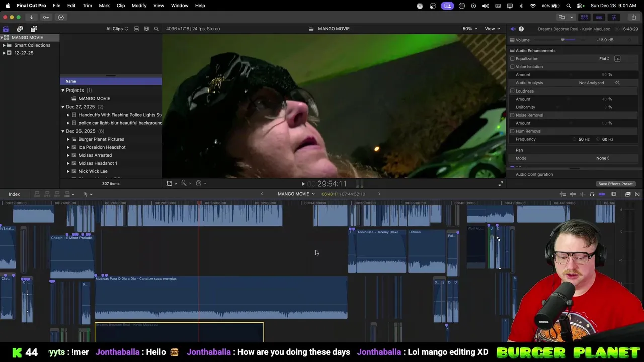
Task: Toggle the Inspector sliders toolbar button
Action: coord(613,17)
